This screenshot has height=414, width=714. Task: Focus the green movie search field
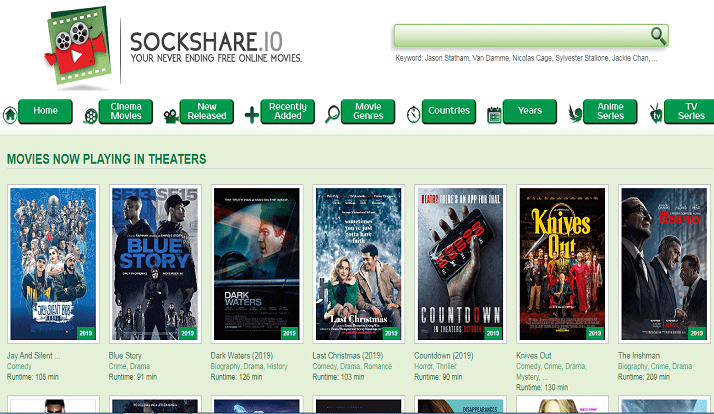(x=520, y=37)
